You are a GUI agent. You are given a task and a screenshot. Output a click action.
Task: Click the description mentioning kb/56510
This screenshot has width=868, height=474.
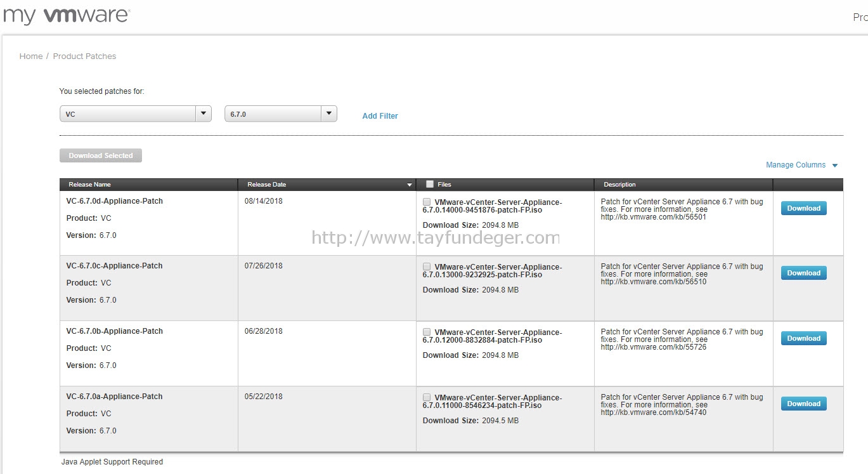682,274
